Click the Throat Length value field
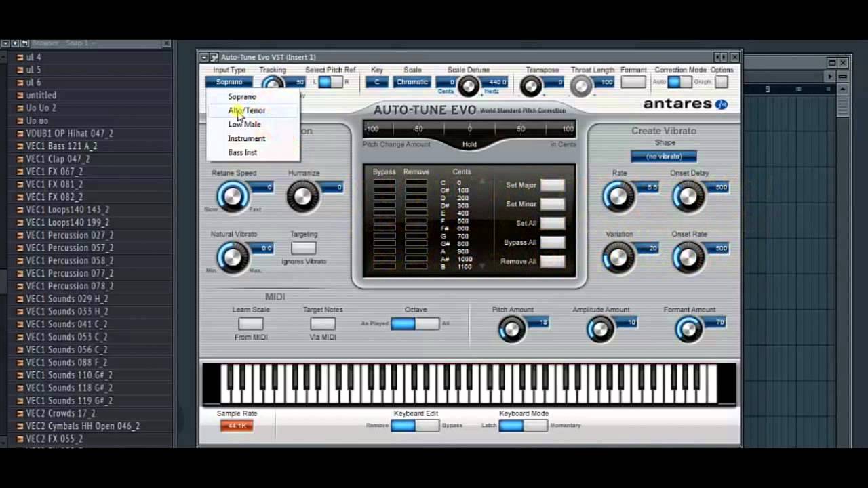 coord(604,83)
